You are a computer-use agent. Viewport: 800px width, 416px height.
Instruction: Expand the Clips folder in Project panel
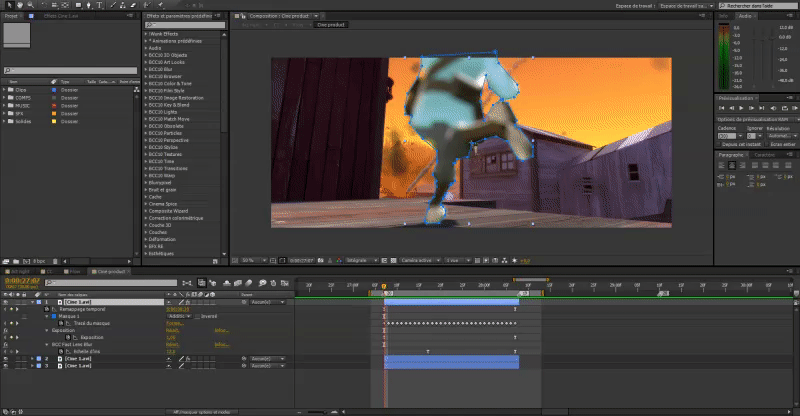point(6,88)
